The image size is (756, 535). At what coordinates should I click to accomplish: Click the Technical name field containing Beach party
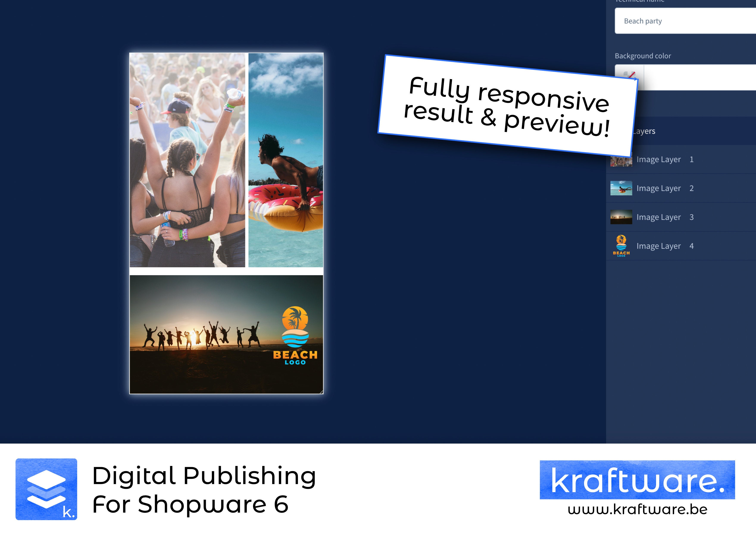point(685,21)
